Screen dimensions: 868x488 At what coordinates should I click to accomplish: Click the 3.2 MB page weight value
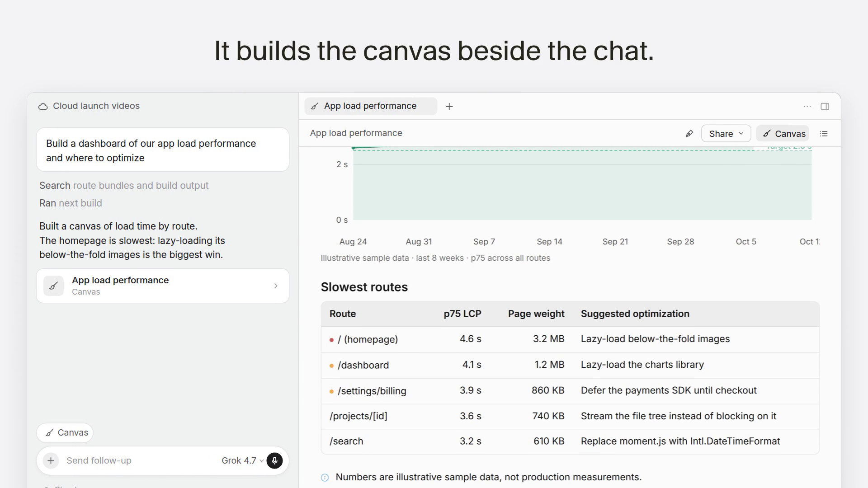point(549,339)
